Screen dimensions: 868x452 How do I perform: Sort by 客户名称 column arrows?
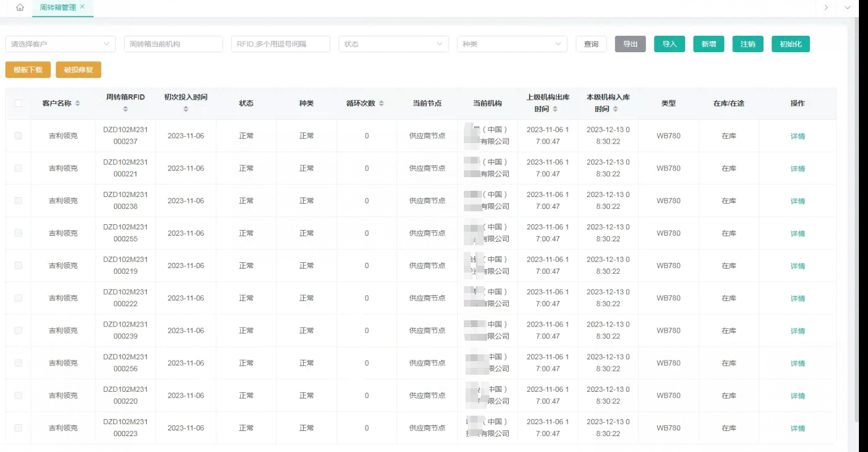77,103
